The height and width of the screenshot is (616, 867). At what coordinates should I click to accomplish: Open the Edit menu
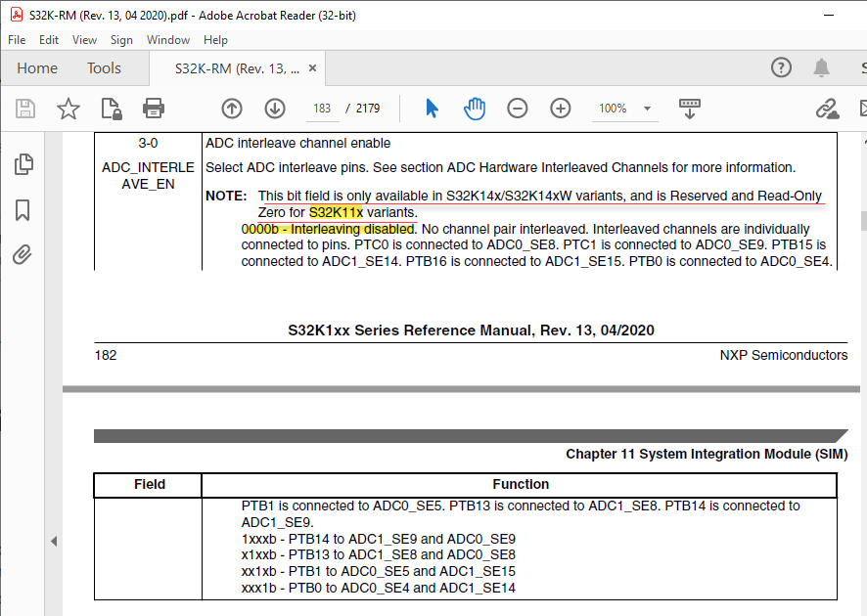coord(49,40)
